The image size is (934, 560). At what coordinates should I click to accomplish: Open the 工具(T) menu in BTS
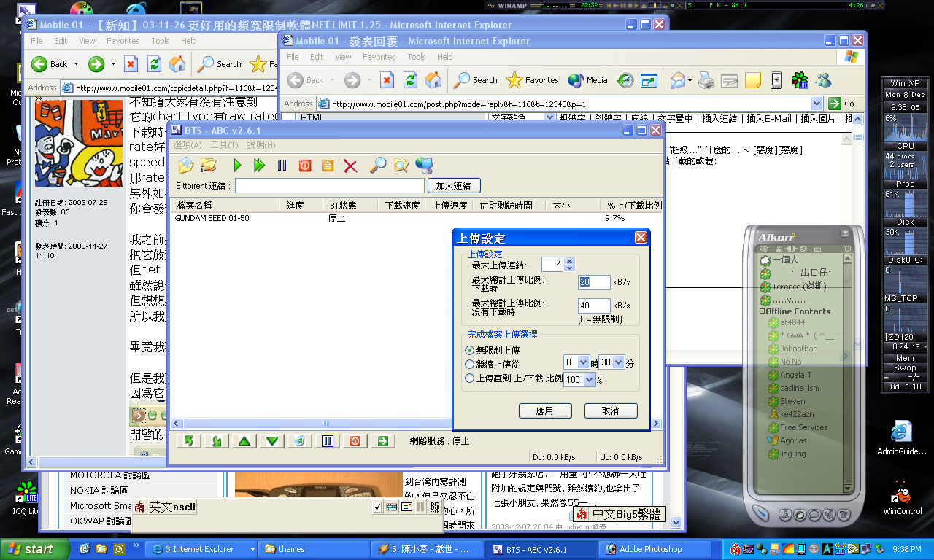224,145
